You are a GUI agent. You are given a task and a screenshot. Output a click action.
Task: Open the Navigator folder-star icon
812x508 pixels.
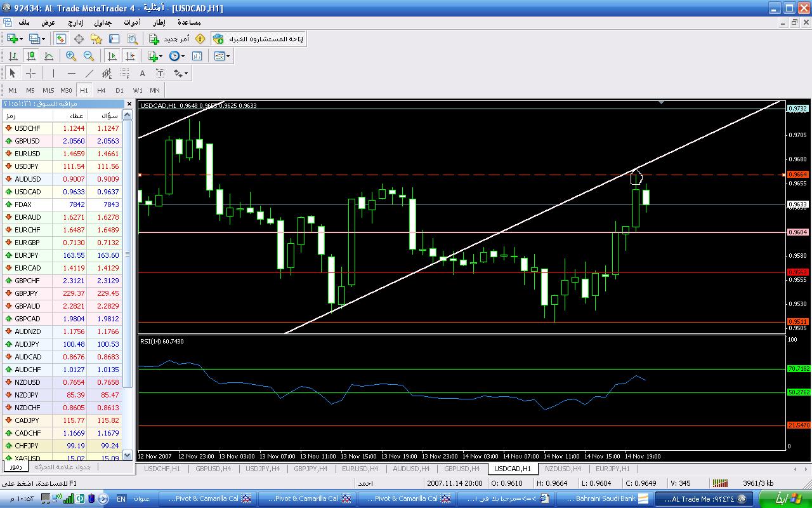coord(97,39)
